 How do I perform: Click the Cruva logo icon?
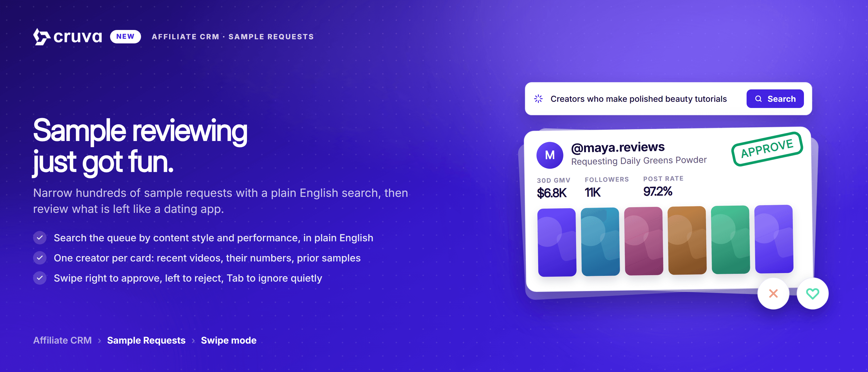coord(42,37)
